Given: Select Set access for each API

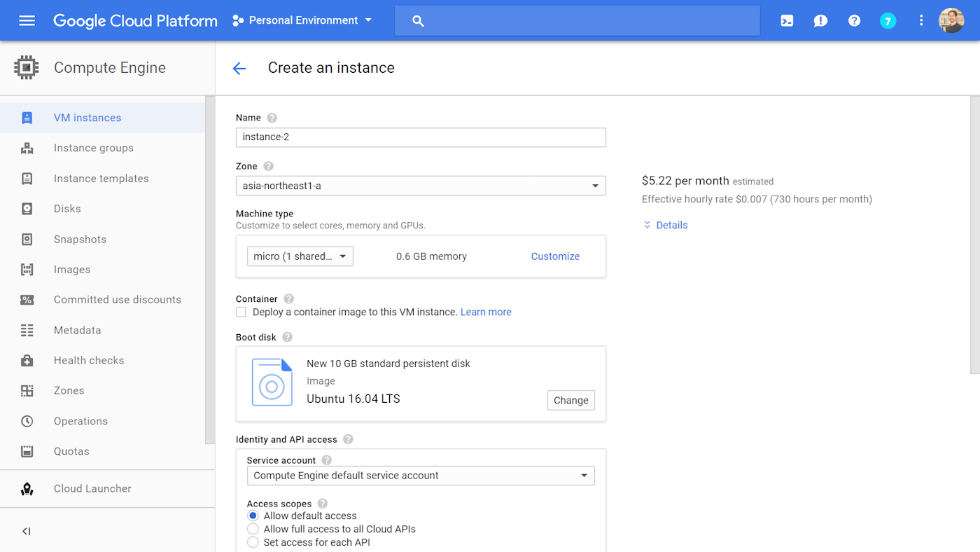Looking at the screenshot, I should pyautogui.click(x=253, y=542).
